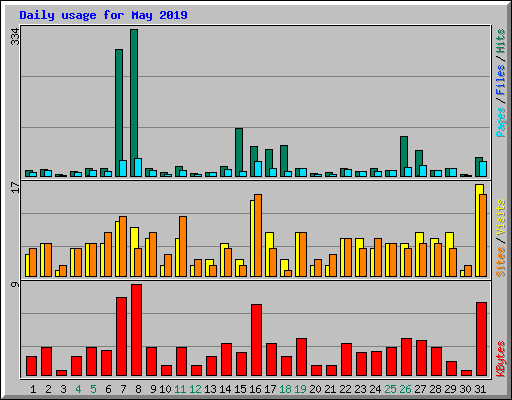Click the orange Sites bar for day 1
Screen dimensions: 512x400
coord(33,262)
